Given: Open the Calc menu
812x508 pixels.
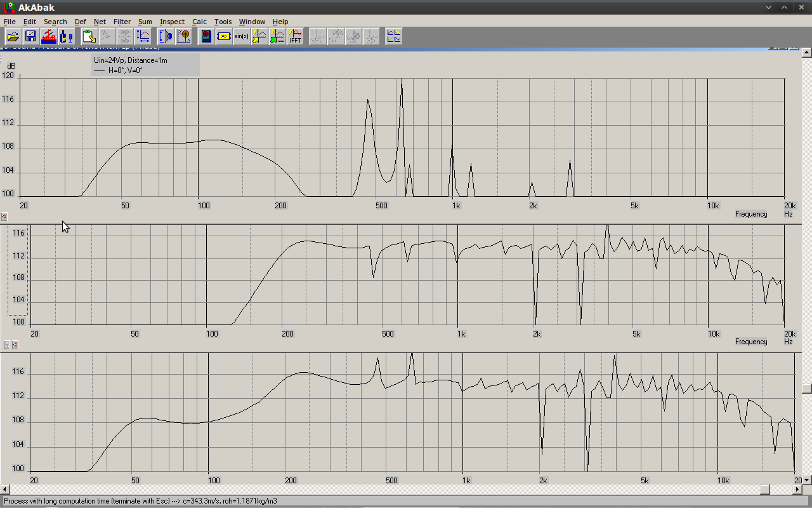Looking at the screenshot, I should tap(200, 22).
